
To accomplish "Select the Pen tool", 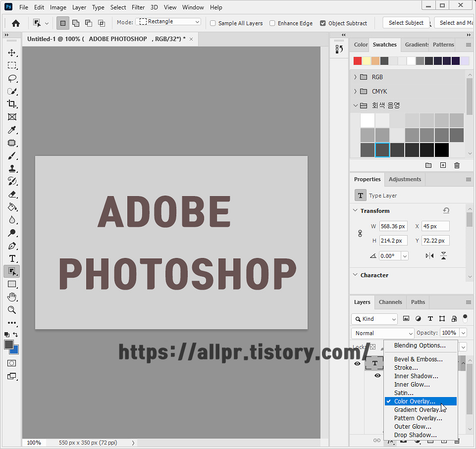I will click(12, 246).
